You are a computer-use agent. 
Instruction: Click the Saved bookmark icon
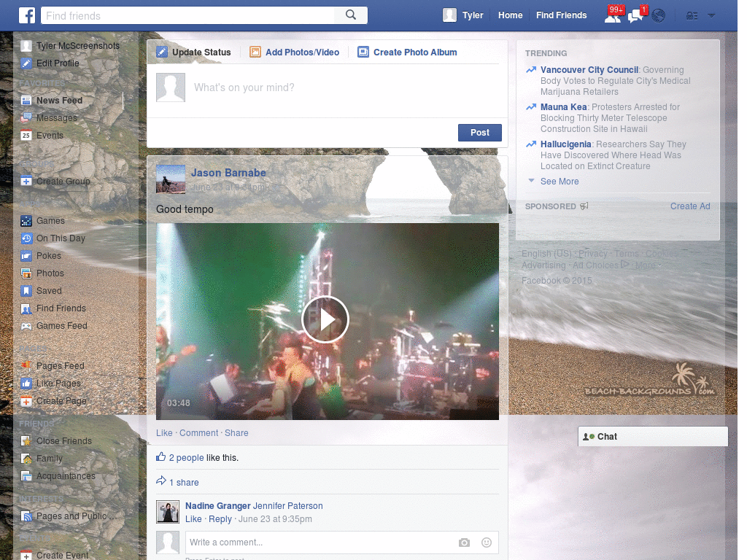coord(26,291)
